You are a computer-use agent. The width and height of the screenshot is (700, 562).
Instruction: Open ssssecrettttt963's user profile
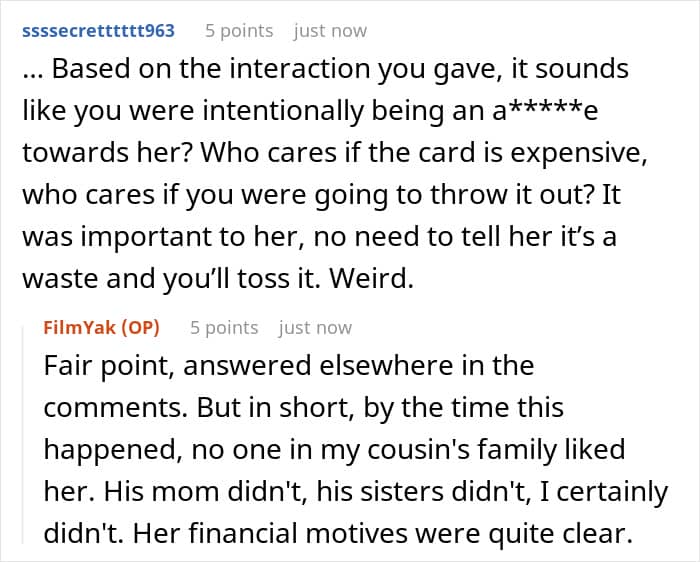click(96, 31)
